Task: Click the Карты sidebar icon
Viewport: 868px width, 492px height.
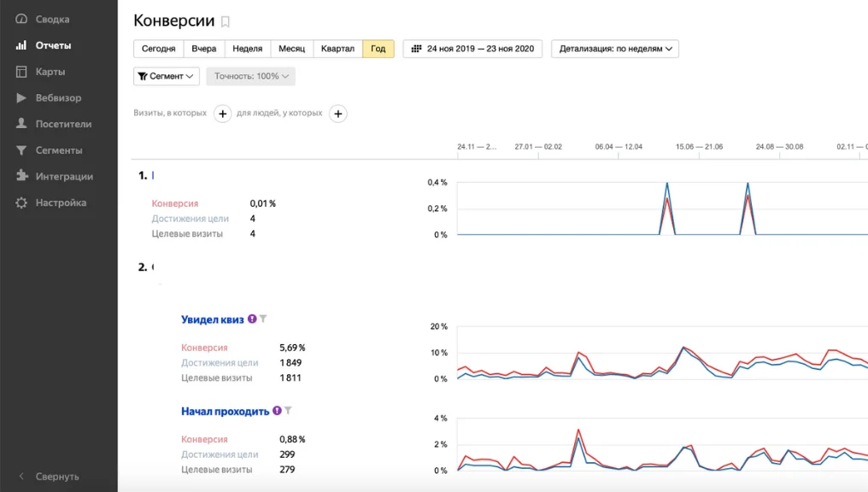Action: tap(21, 72)
